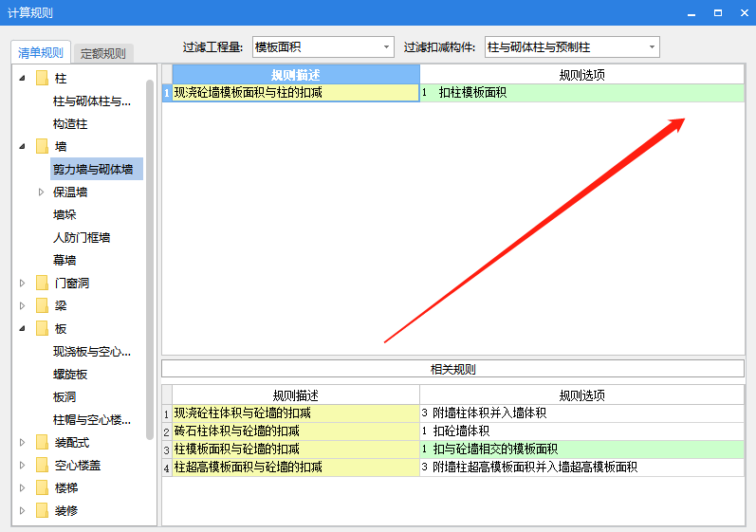This screenshot has height=532, width=756.
Task: Click the lower table 规则选项 header
Action: [582, 395]
